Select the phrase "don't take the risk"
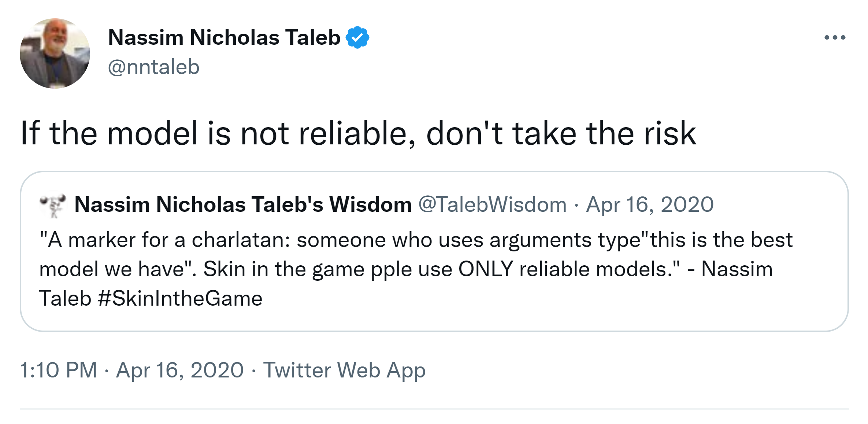Image resolution: width=868 pixels, height=424 pixels. [x=561, y=133]
